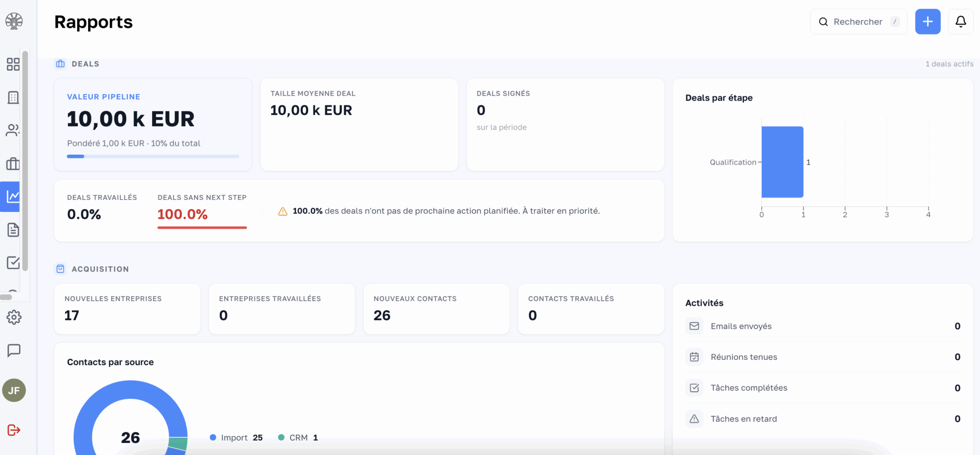This screenshot has height=455, width=980.
Task: Click the warning message about deals priority
Action: pyautogui.click(x=446, y=211)
